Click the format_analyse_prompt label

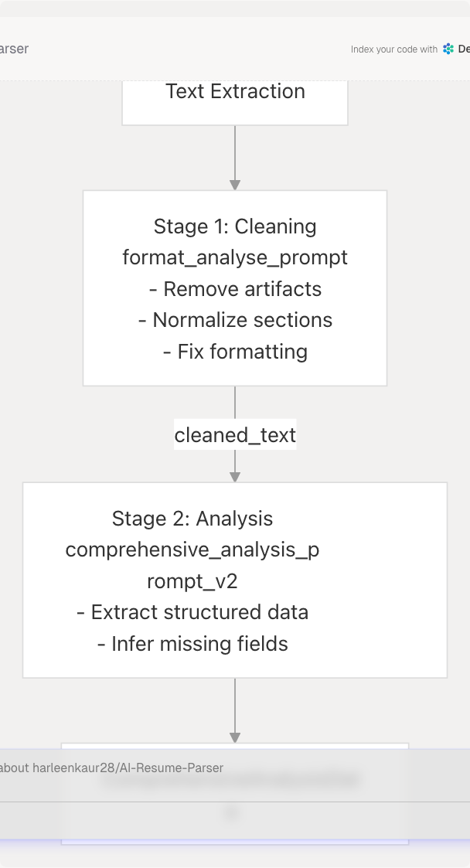(x=235, y=257)
